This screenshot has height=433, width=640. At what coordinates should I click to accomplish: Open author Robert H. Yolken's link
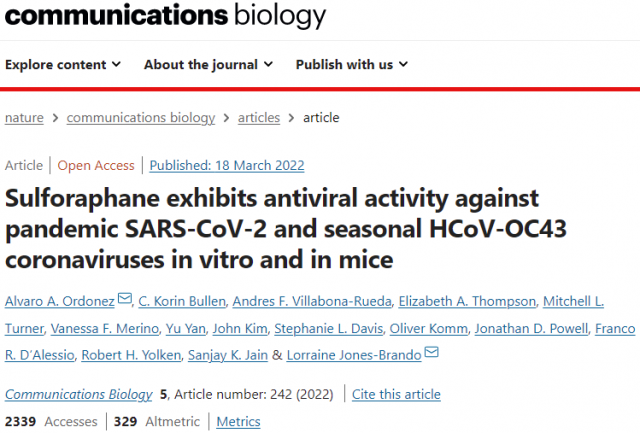point(131,355)
